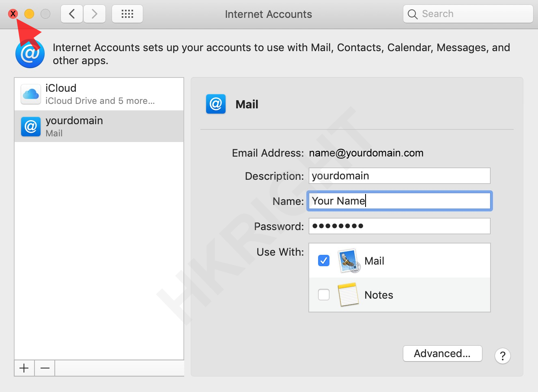Remove selected account with the minus button
538x392 pixels.
[45, 368]
